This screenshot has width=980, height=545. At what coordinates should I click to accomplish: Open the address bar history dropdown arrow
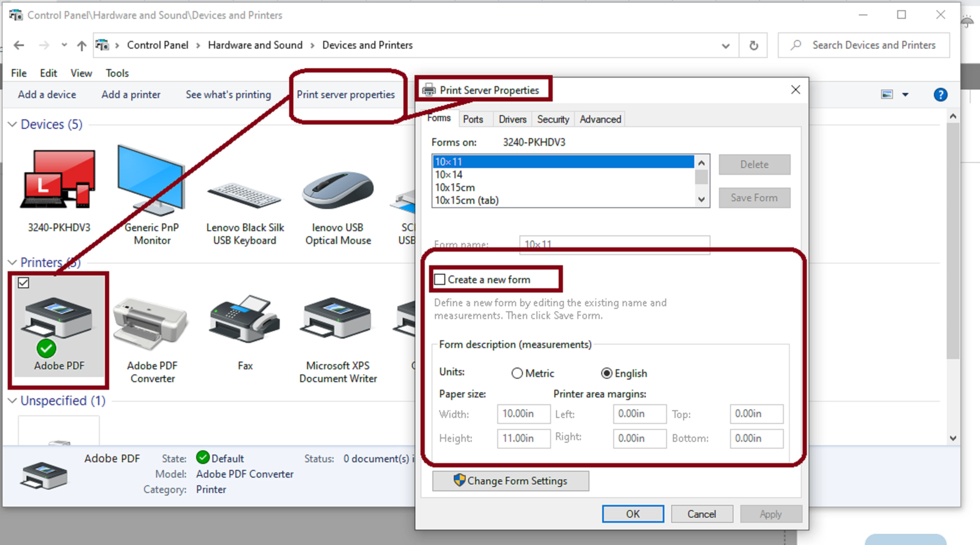tap(725, 46)
